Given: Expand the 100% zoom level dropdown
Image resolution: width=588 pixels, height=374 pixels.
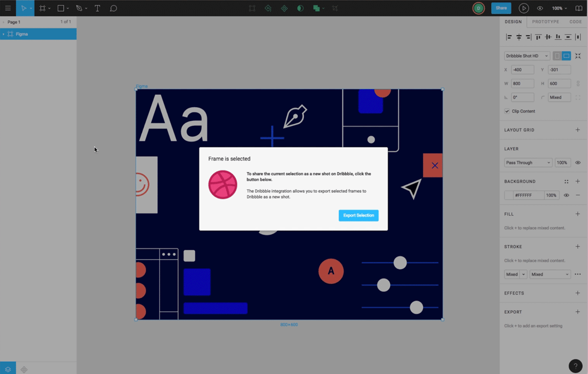Looking at the screenshot, I should pyautogui.click(x=559, y=8).
